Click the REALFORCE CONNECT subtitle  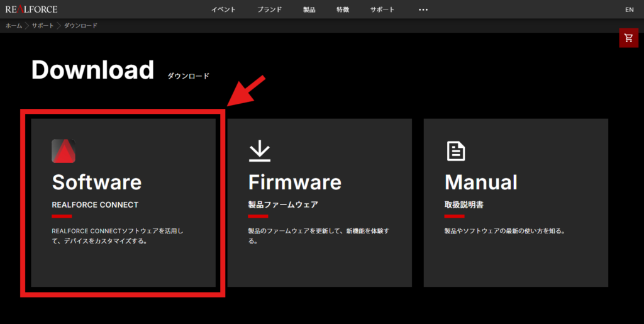tap(95, 204)
